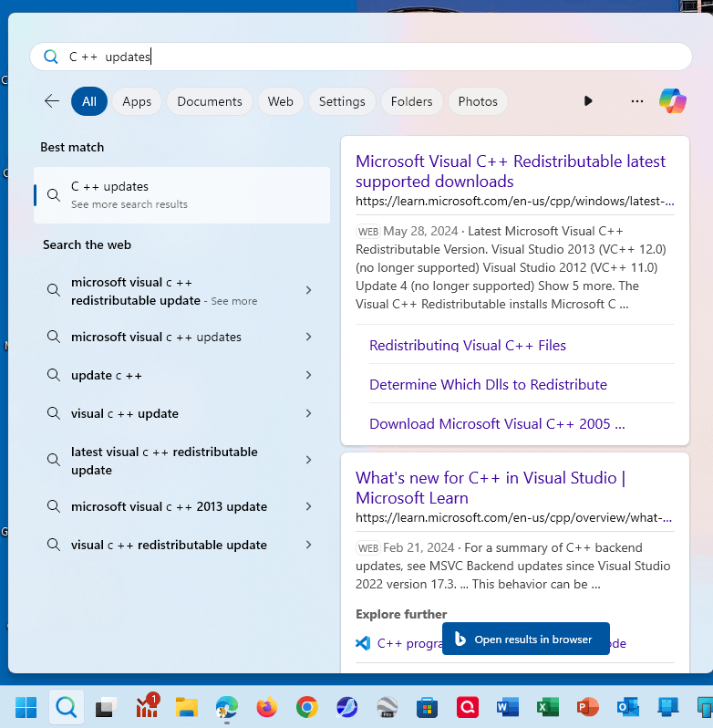Open 'Determine Which Dlls to Redistribute' link
The height and width of the screenshot is (728, 713).
coord(488,384)
